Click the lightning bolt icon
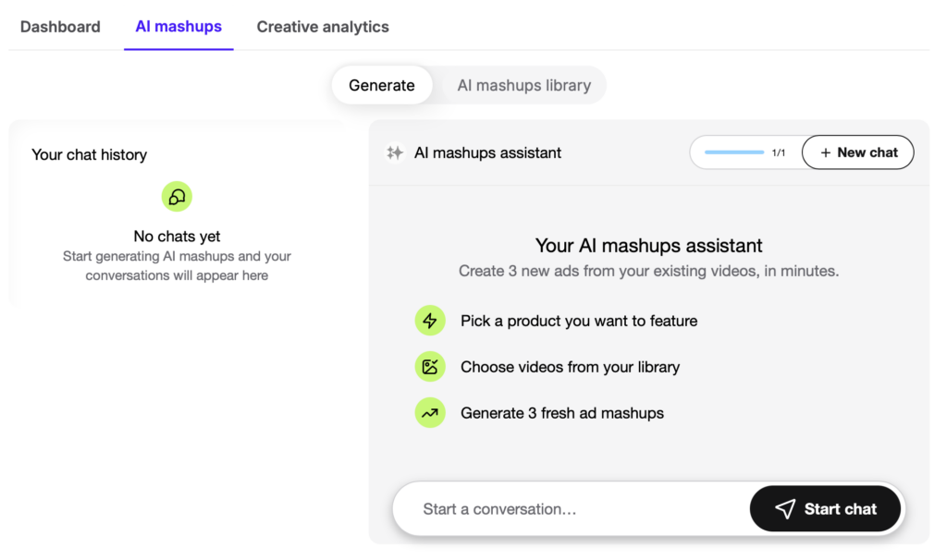 [x=430, y=321]
